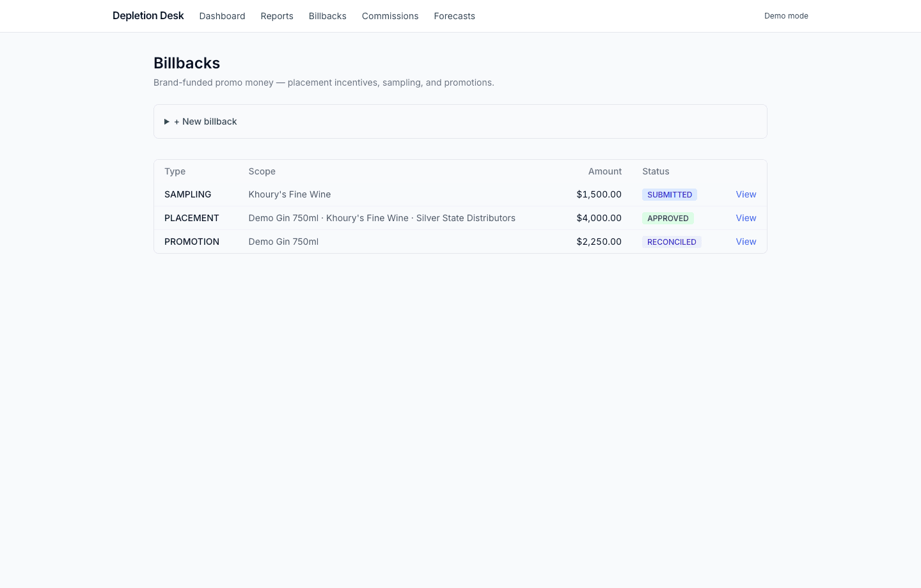Screen dimensions: 921x588
Task: Click Demo Gin 750ml in the PROMOTION row
Action: pyautogui.click(x=283, y=242)
